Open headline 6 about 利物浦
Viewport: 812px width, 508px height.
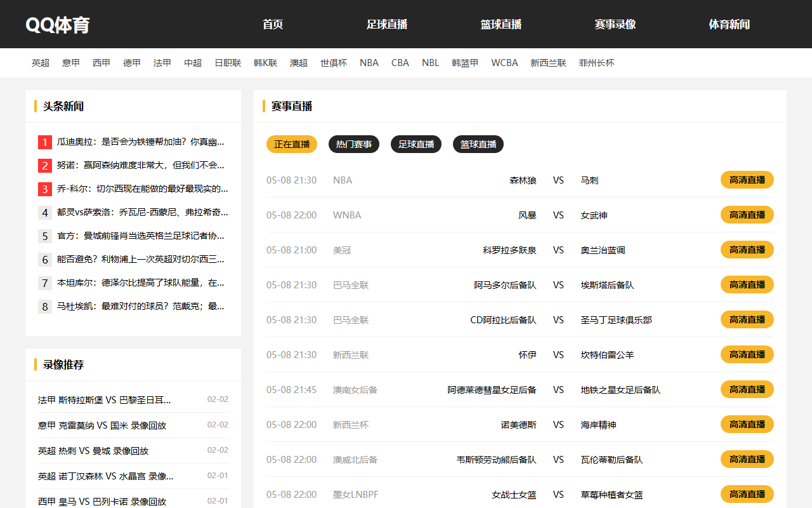(140, 259)
